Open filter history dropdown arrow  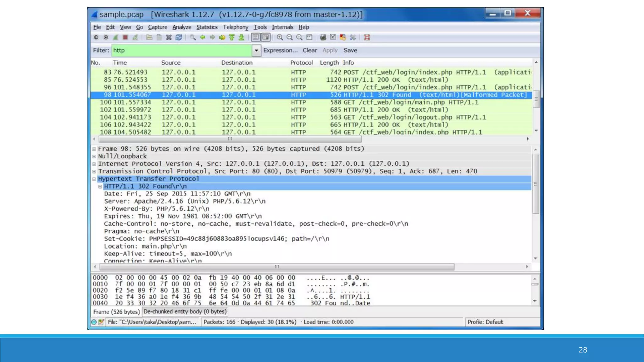pos(256,50)
